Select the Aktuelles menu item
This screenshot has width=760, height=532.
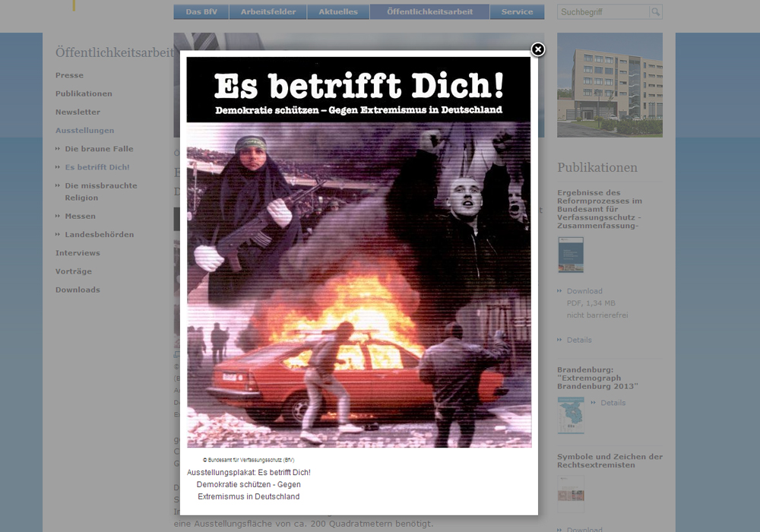338,12
